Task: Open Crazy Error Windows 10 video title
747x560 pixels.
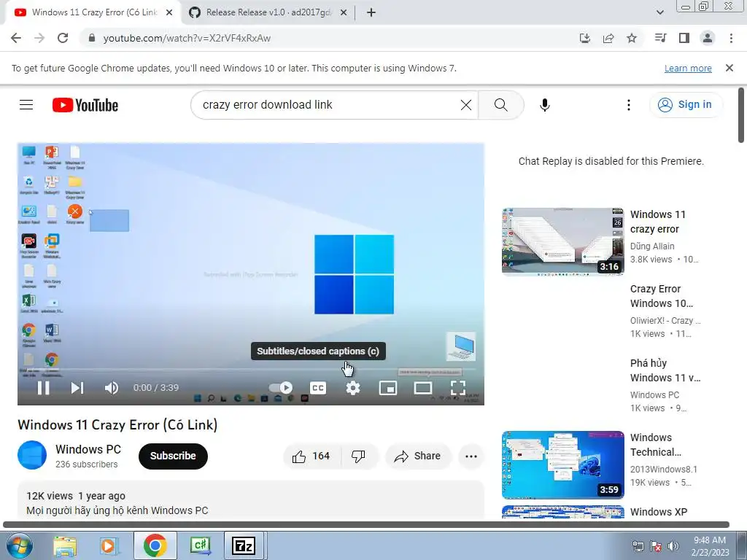Action: pyautogui.click(x=661, y=296)
